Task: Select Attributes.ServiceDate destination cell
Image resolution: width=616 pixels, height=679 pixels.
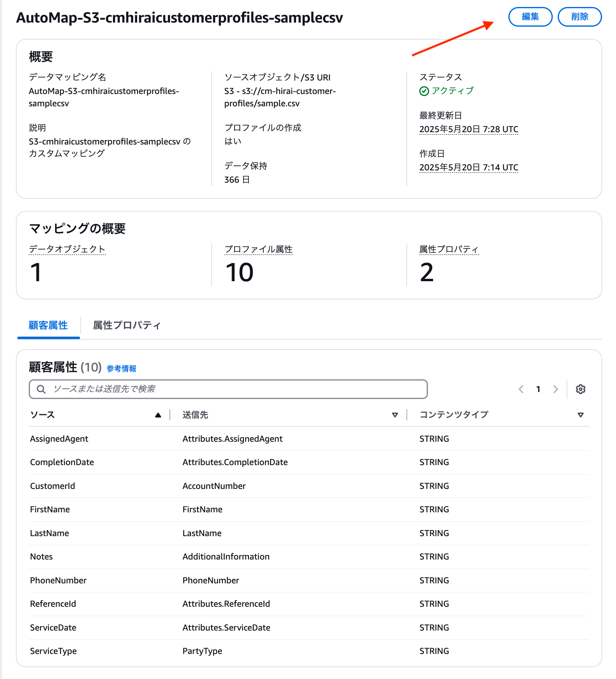Action: (226, 628)
